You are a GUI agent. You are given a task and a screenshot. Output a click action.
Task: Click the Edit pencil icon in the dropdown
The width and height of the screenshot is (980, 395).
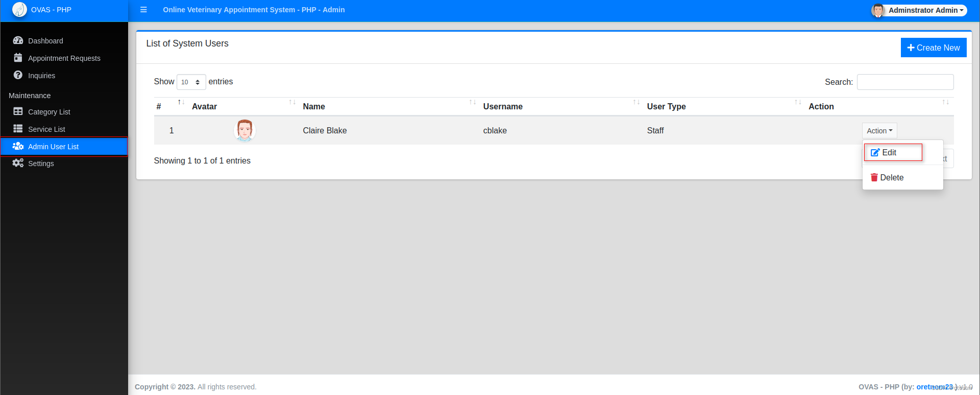pos(875,152)
